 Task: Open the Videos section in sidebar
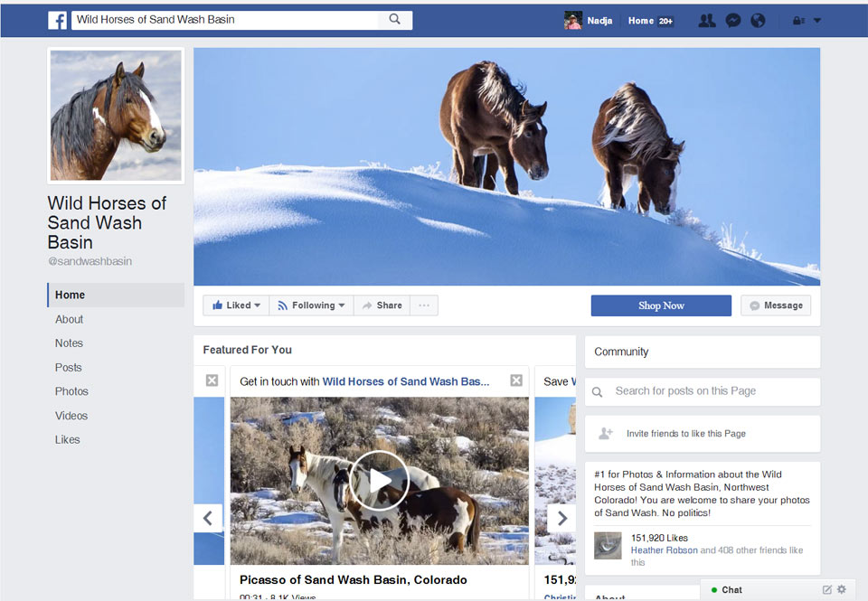(71, 416)
